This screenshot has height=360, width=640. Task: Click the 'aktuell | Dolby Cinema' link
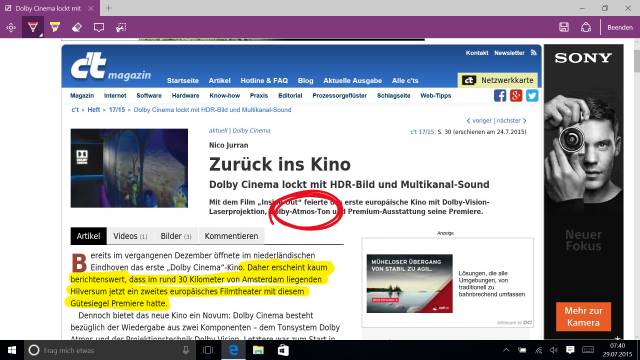240,131
